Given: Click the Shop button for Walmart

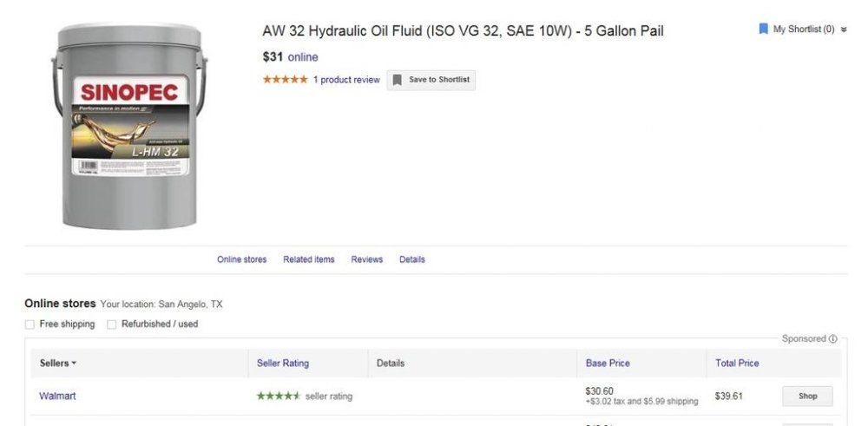Looking at the screenshot, I should (x=807, y=397).
